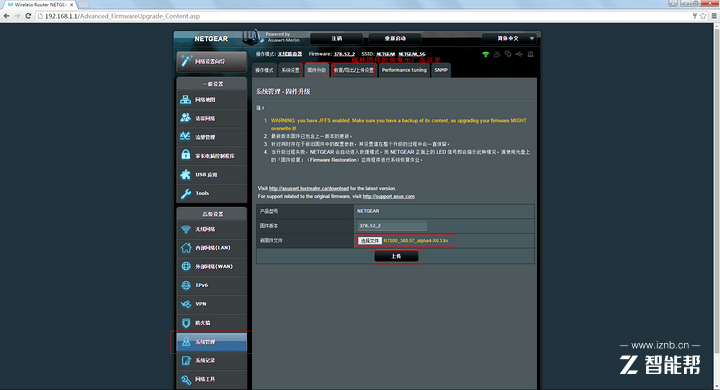Click the 上传 upload button

(x=396, y=256)
